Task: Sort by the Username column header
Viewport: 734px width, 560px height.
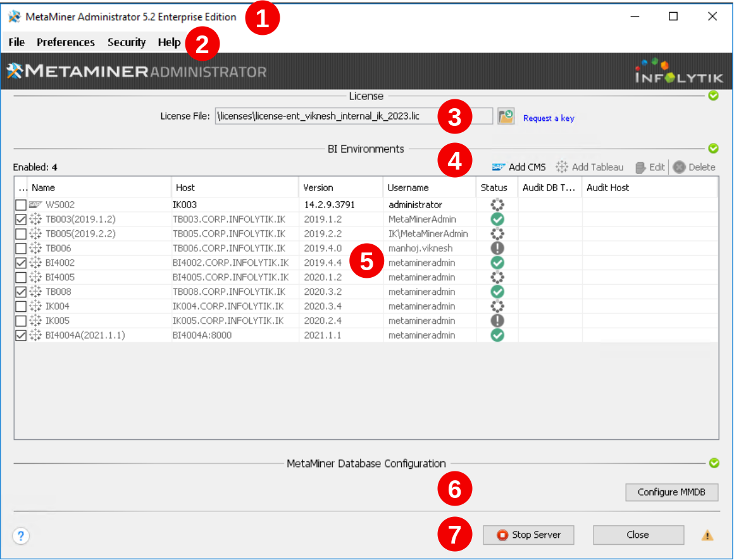Action: [429, 188]
